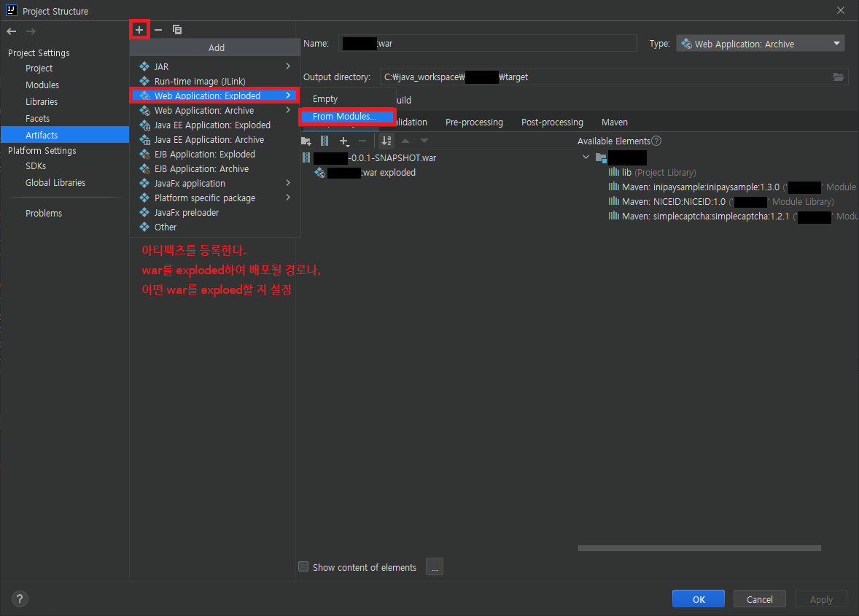Viewport: 859px width, 616px height.
Task: Switch to the Post-processing tab
Action: [552, 122]
